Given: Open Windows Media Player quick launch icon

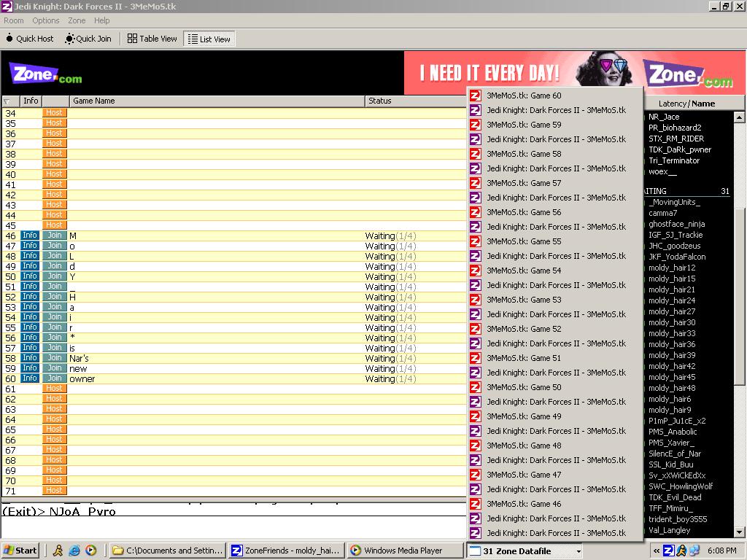Looking at the screenshot, I should (90, 551).
